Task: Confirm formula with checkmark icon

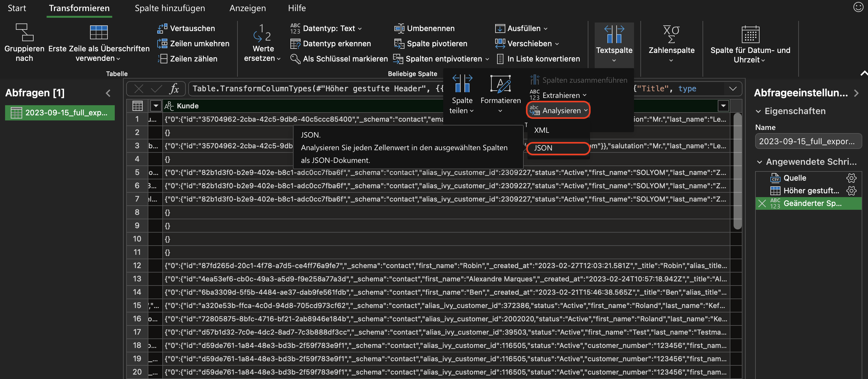Action: click(x=156, y=89)
